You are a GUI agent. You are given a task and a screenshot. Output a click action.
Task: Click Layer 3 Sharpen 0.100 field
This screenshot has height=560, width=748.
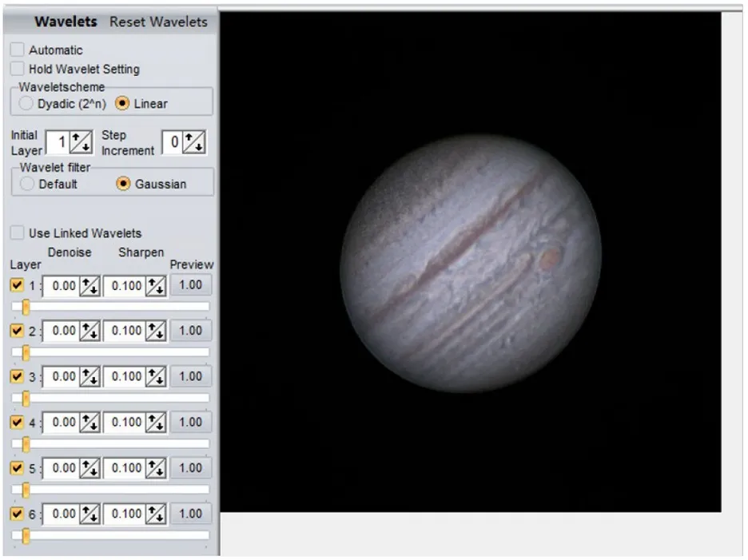(125, 377)
